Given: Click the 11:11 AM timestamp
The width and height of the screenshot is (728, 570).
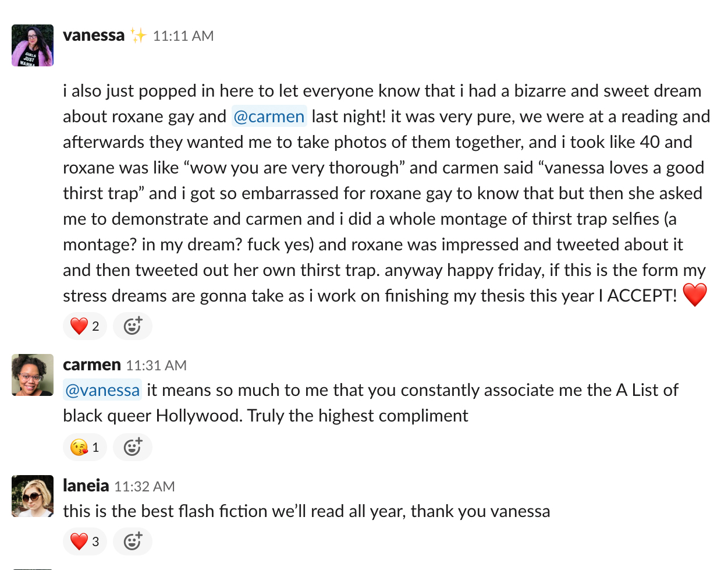Looking at the screenshot, I should [x=183, y=36].
